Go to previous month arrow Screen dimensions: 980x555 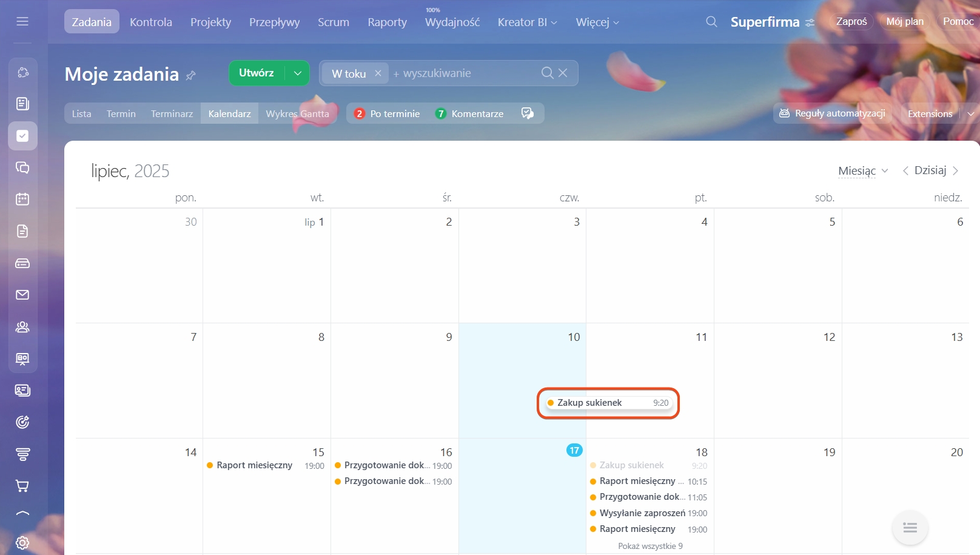click(905, 170)
